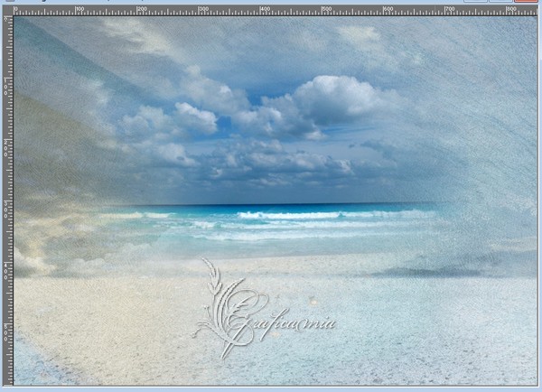The height and width of the screenshot is (392, 542).
Task: Click the 200 mark on horizontal ruler
Action: tap(142, 9)
